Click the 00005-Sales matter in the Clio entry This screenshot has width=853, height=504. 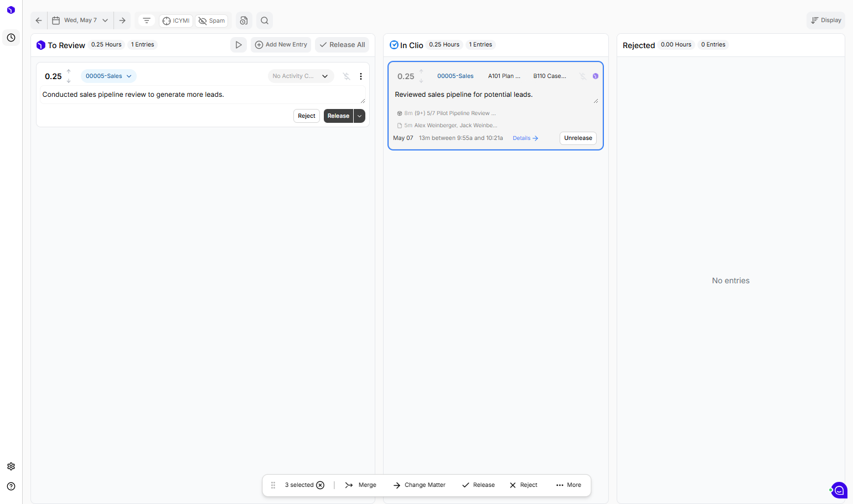pos(456,76)
